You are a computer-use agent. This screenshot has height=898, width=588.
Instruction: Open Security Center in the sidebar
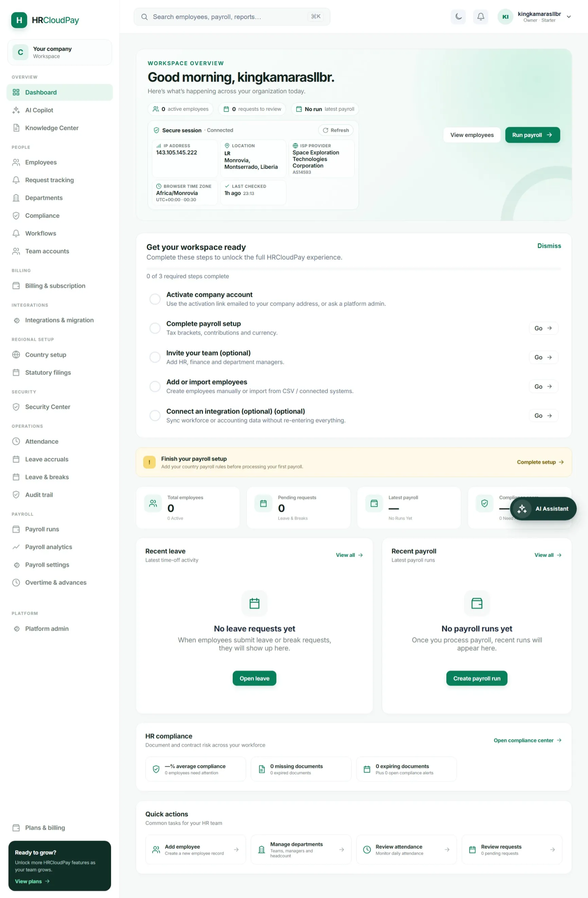pyautogui.click(x=60, y=407)
